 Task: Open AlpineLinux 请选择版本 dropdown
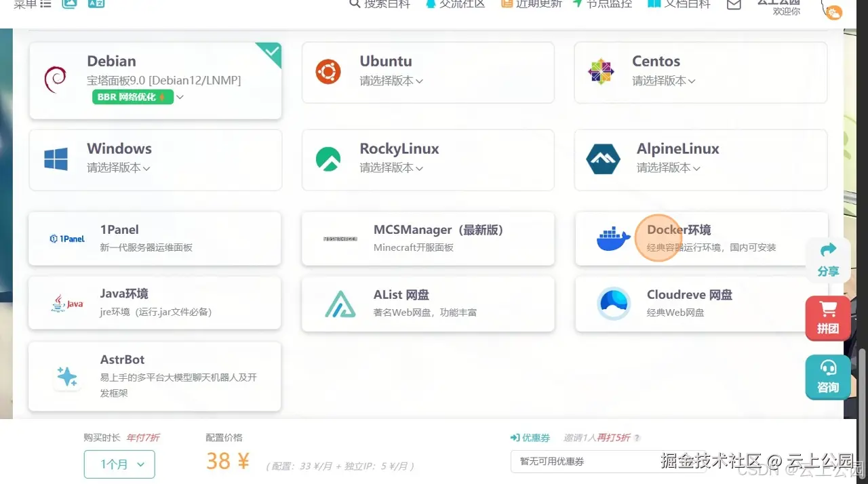coord(669,167)
